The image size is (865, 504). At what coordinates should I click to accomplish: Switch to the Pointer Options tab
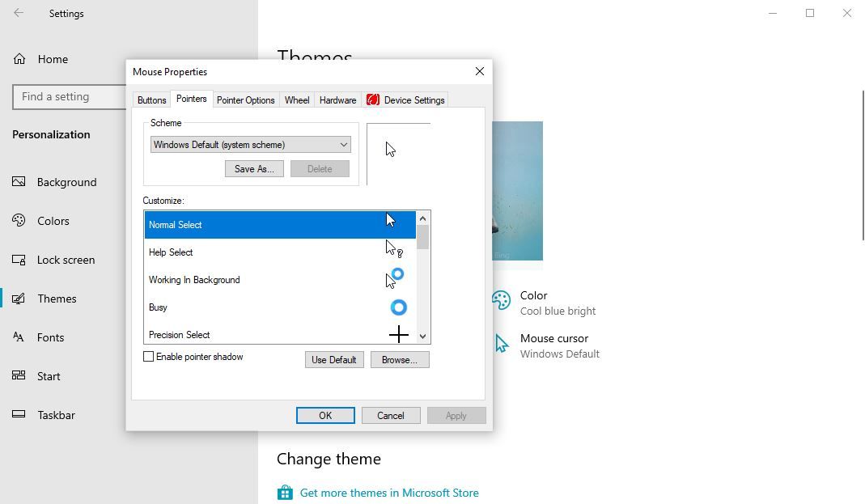point(245,100)
